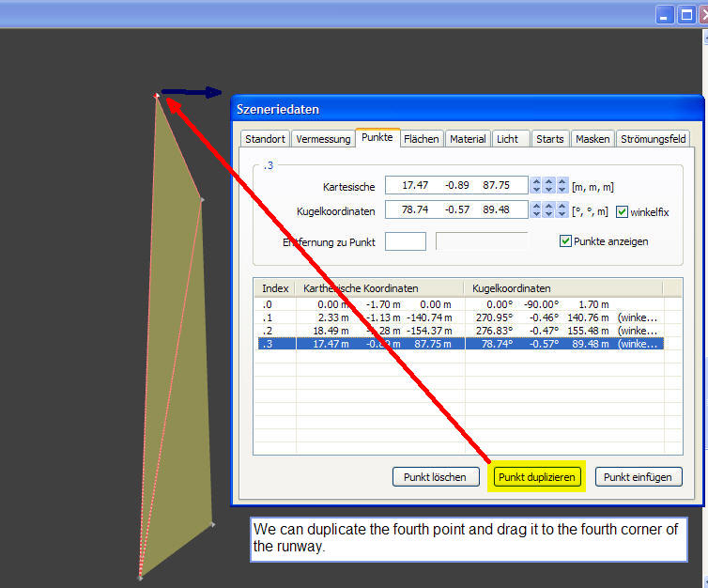
Task: Open the Strömungsfeld tab
Action: [x=653, y=139]
